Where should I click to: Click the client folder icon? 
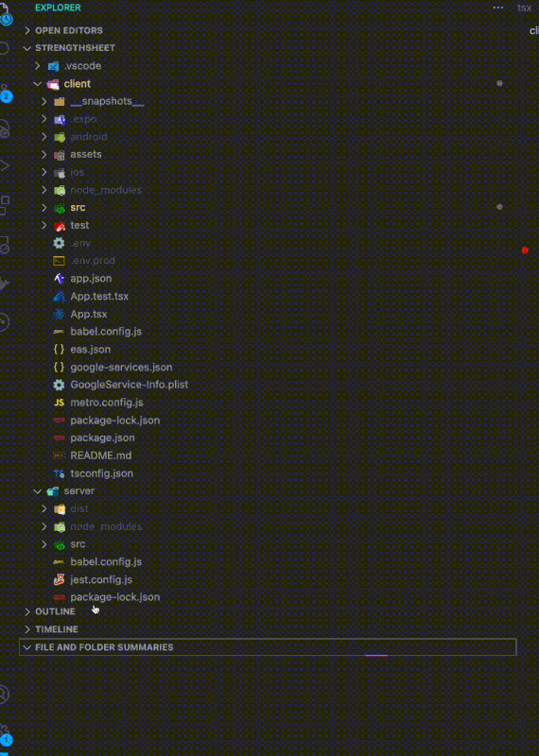53,84
